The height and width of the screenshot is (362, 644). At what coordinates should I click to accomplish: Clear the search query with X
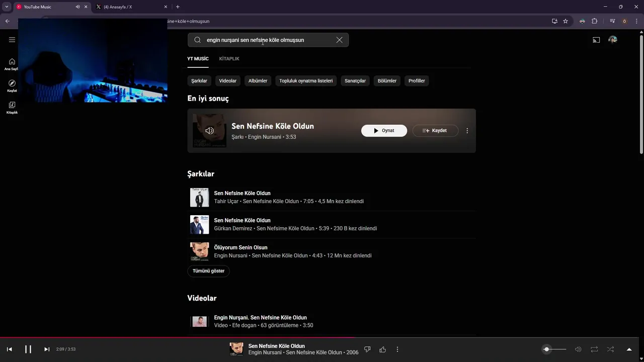(340, 40)
